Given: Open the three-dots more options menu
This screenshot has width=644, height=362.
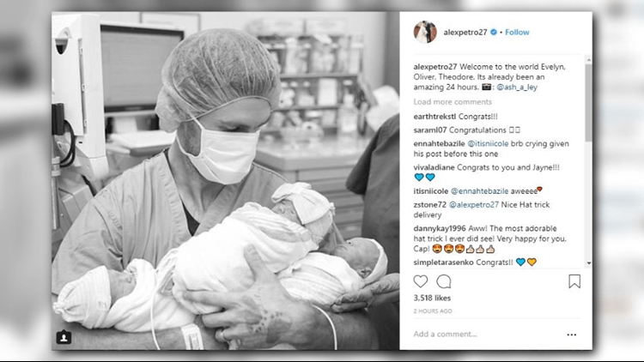Looking at the screenshot, I should [572, 335].
